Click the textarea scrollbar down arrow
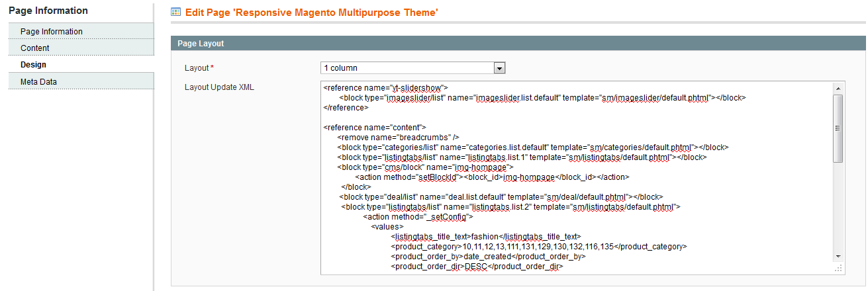The width and height of the screenshot is (868, 291). click(x=838, y=256)
